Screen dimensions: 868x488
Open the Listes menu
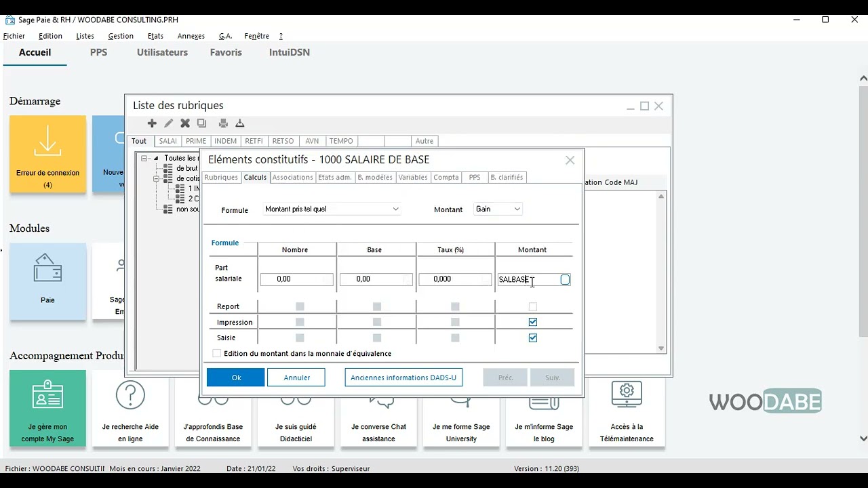[85, 36]
